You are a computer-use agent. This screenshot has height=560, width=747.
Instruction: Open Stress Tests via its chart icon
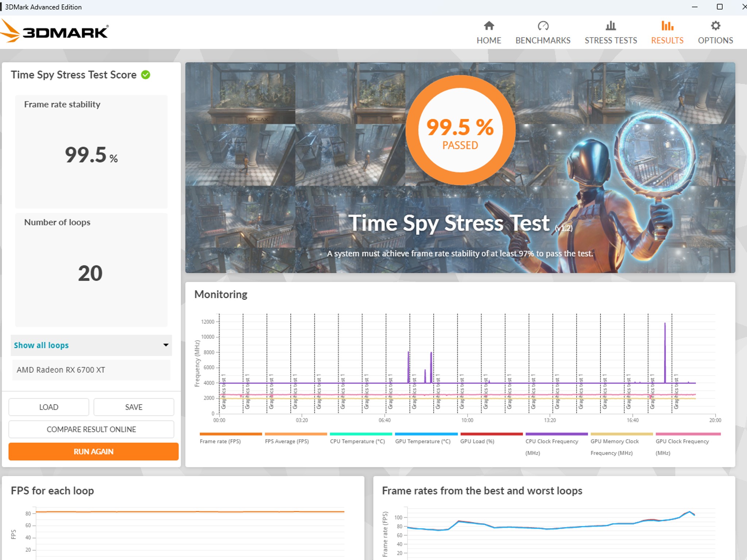[610, 26]
